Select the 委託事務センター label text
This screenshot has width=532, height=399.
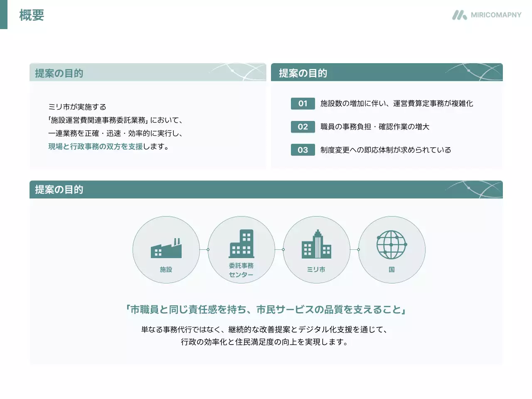pyautogui.click(x=241, y=270)
